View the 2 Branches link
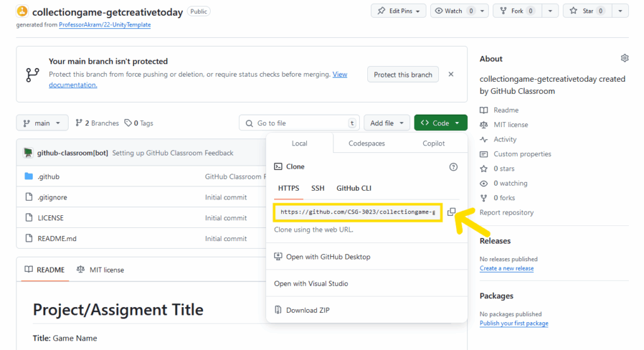 (x=97, y=123)
